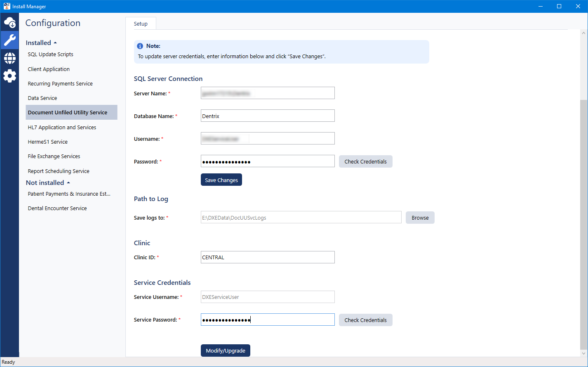Browse for the log folder path

tap(420, 218)
